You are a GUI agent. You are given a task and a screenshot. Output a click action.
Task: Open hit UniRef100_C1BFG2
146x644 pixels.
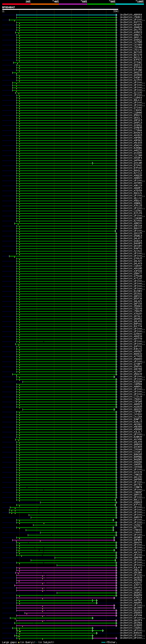[x=131, y=590]
